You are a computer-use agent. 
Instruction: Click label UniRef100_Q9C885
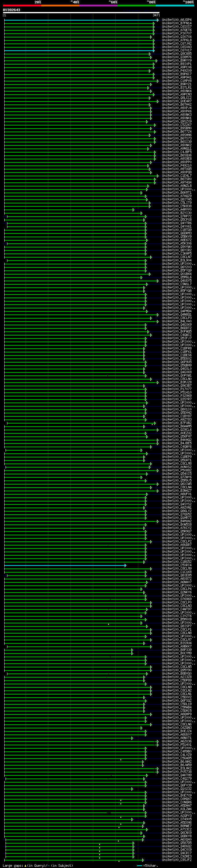tap(176, 54)
